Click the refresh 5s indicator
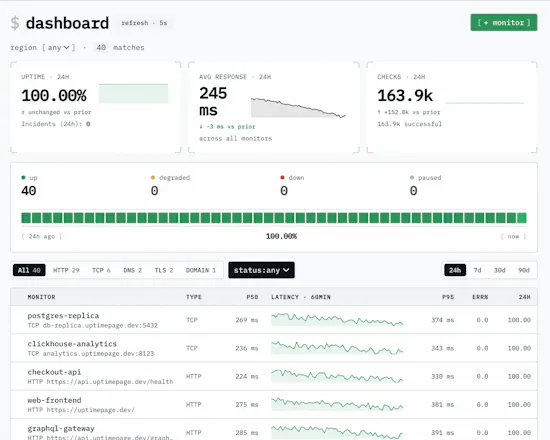550x440 pixels. click(144, 23)
